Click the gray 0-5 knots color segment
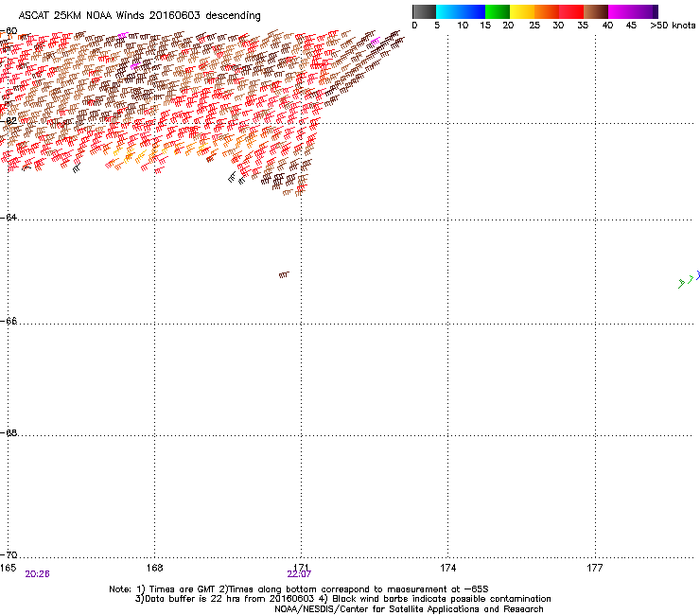Image resolution: width=700 pixels, height=615 pixels. (424, 11)
